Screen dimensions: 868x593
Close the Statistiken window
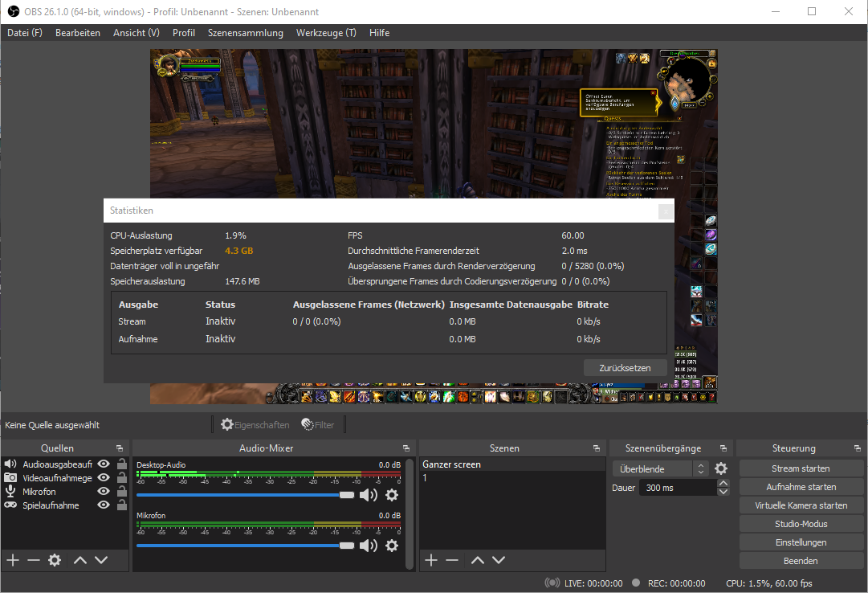(x=666, y=211)
